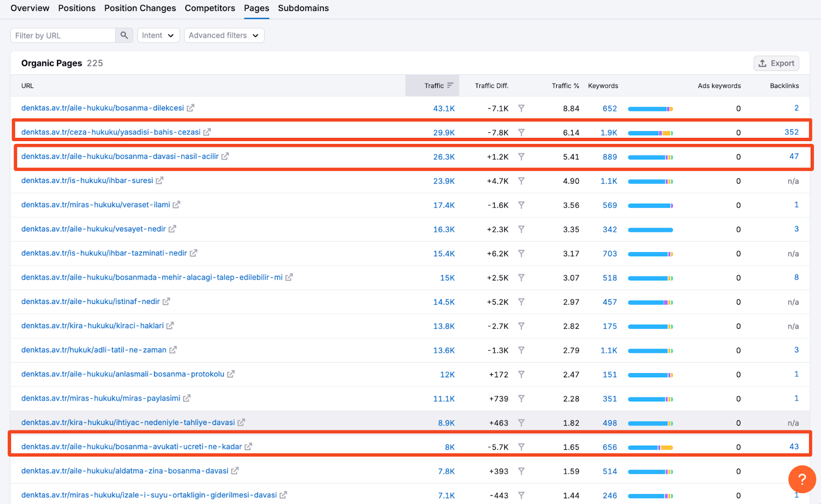Screen dimensions: 821x504
Task: Open the bosanma-avukati-ucreti-ne-kadar link
Action: tap(131, 447)
